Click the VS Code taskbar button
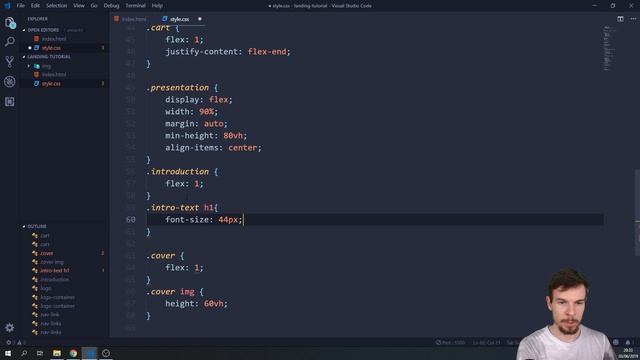The height and width of the screenshot is (360, 640). pos(89,353)
